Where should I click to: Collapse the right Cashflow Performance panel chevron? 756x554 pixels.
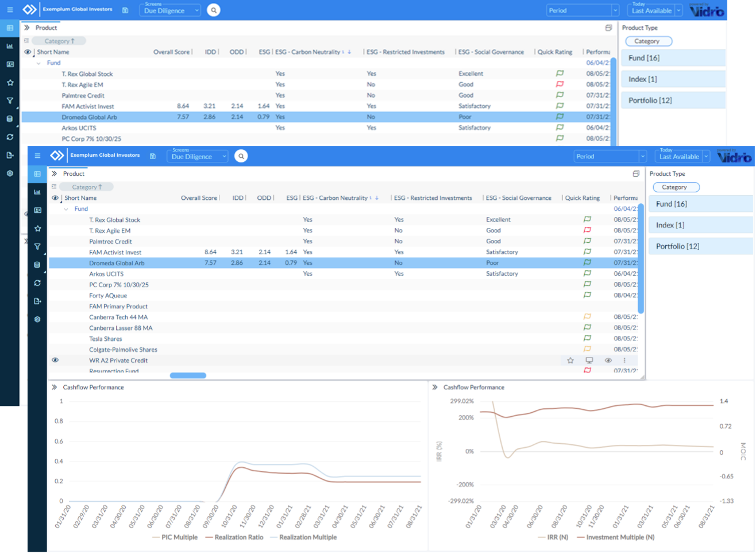click(x=435, y=387)
